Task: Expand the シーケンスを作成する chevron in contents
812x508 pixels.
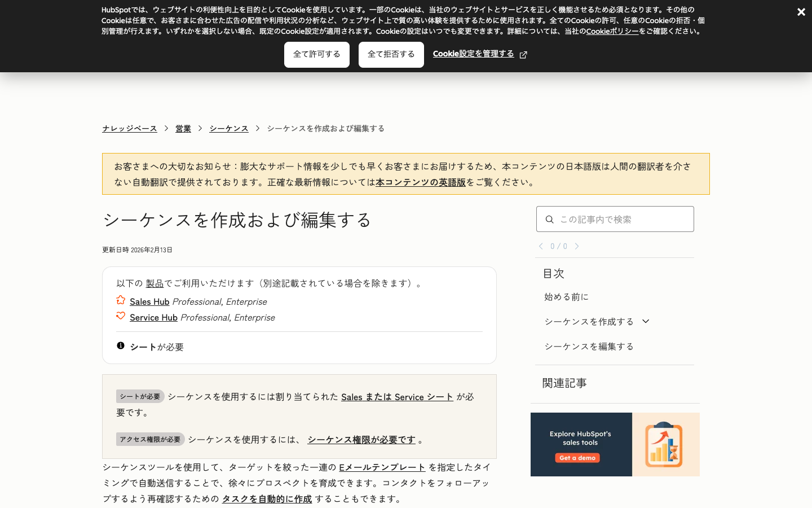Action: (646, 321)
